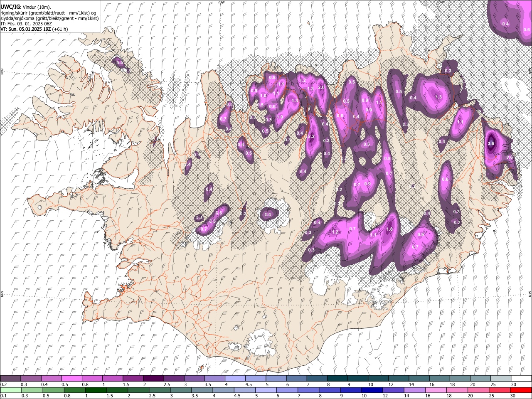Image resolution: width=532 pixels, height=399 pixels.
Task: Select bottom-row deep blue swatch between 10 and 12
Action: [x=372, y=390]
